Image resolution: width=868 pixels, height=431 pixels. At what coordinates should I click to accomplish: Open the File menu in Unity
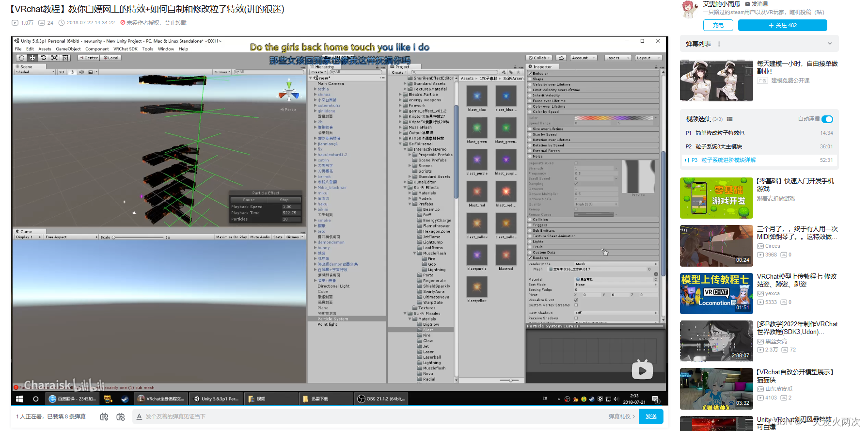click(18, 49)
